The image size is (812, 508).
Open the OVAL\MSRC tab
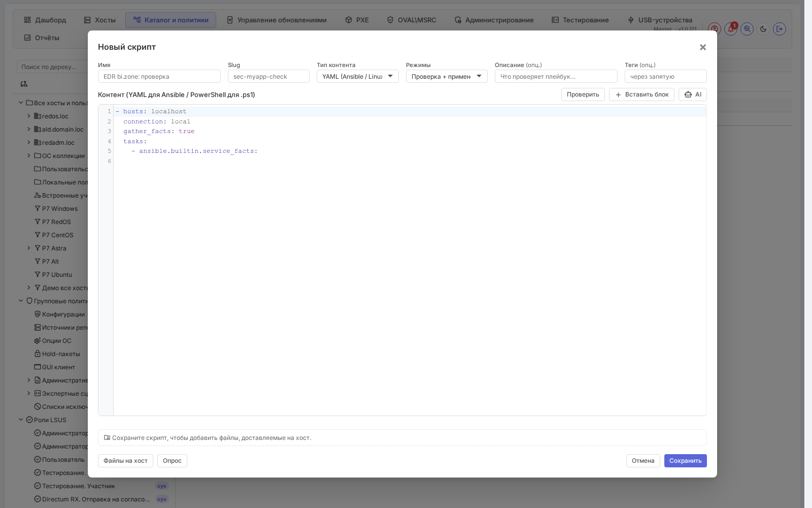pyautogui.click(x=412, y=20)
